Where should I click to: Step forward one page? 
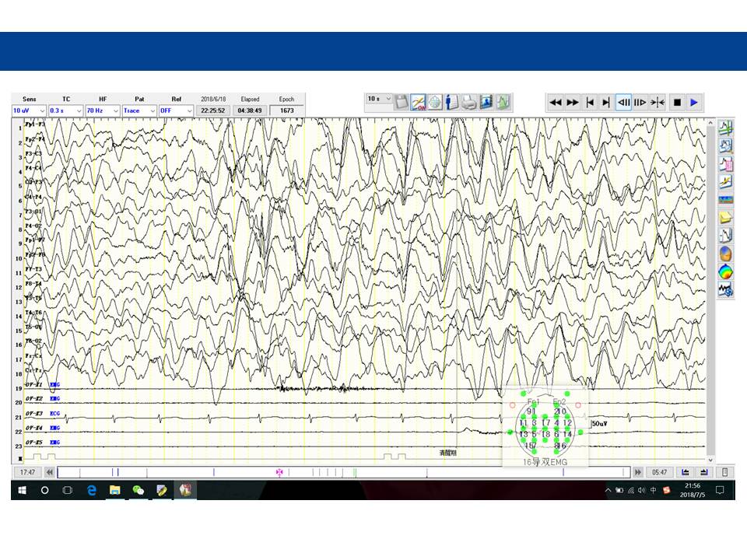pyautogui.click(x=640, y=103)
